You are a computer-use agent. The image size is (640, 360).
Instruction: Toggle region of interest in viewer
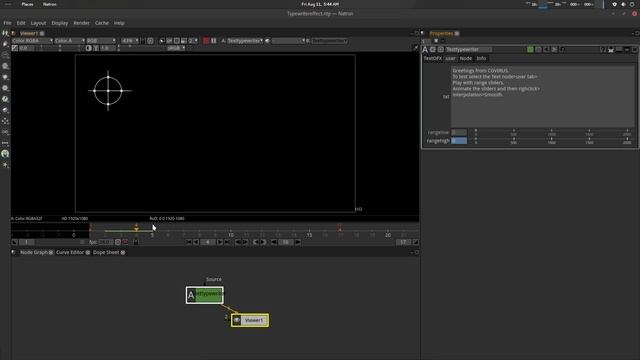pos(176,41)
